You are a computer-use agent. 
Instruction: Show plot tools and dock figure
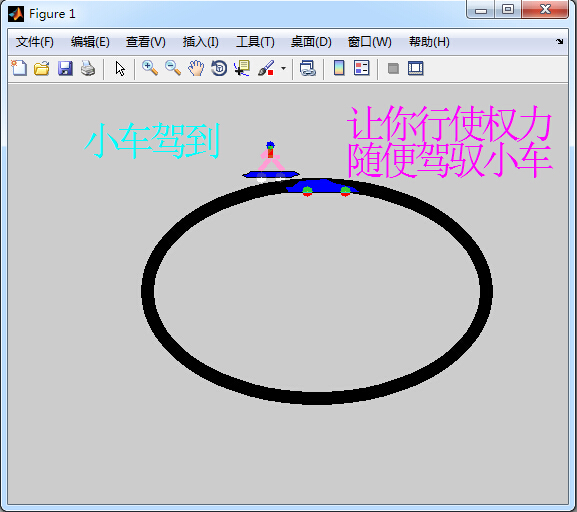point(416,68)
